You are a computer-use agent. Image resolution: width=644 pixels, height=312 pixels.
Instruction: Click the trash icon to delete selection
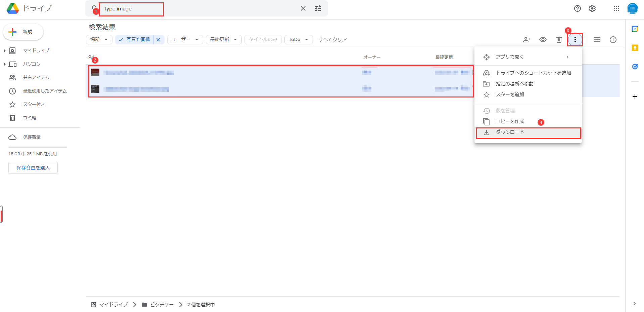tap(559, 39)
